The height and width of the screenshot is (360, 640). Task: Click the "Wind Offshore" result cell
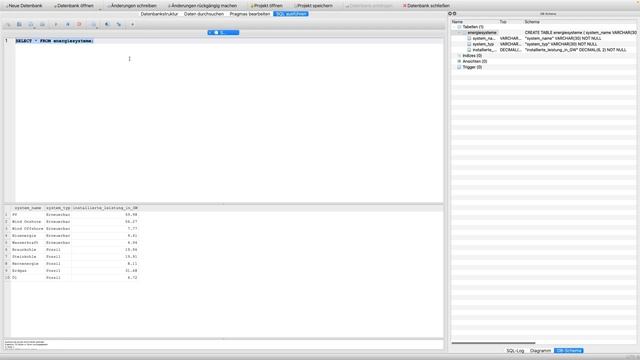pos(27,229)
